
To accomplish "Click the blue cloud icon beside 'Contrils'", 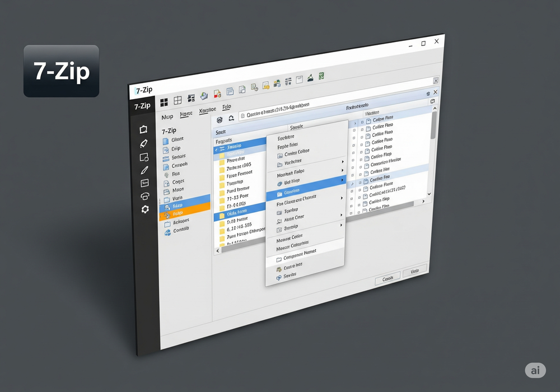I will tap(167, 233).
